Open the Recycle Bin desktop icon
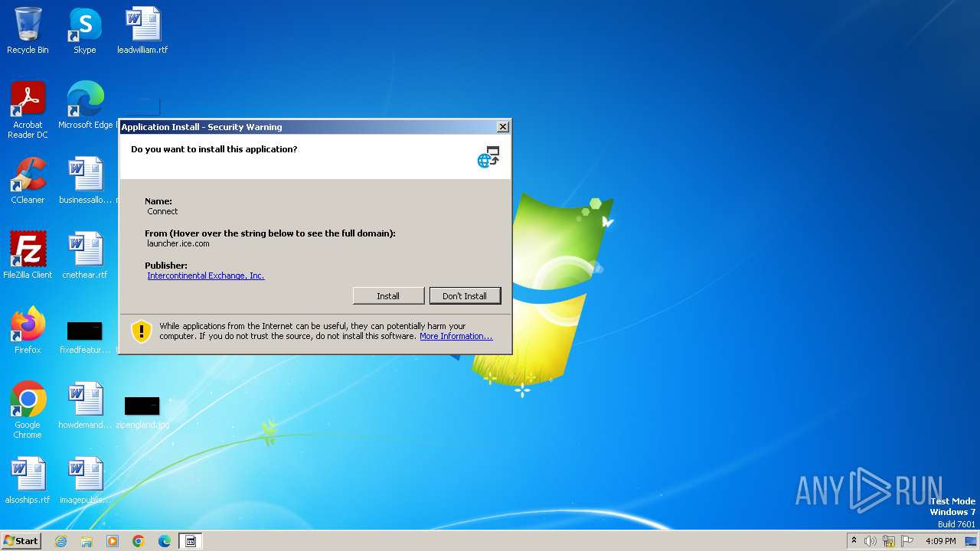The height and width of the screenshot is (551, 980). pyautogui.click(x=28, y=31)
